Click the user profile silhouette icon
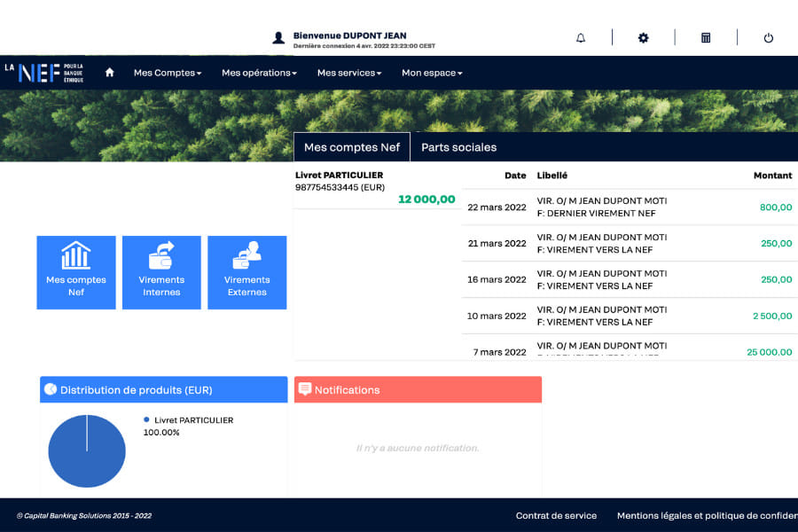The width and height of the screenshot is (798, 532). [x=278, y=37]
